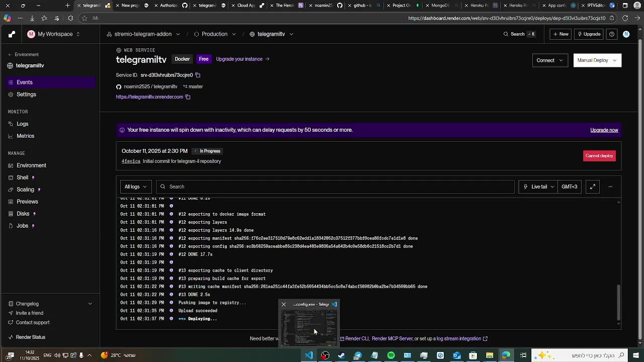This screenshot has height=362, width=644.
Task: Open Spotify from the taskbar
Action: pyautogui.click(x=391, y=355)
